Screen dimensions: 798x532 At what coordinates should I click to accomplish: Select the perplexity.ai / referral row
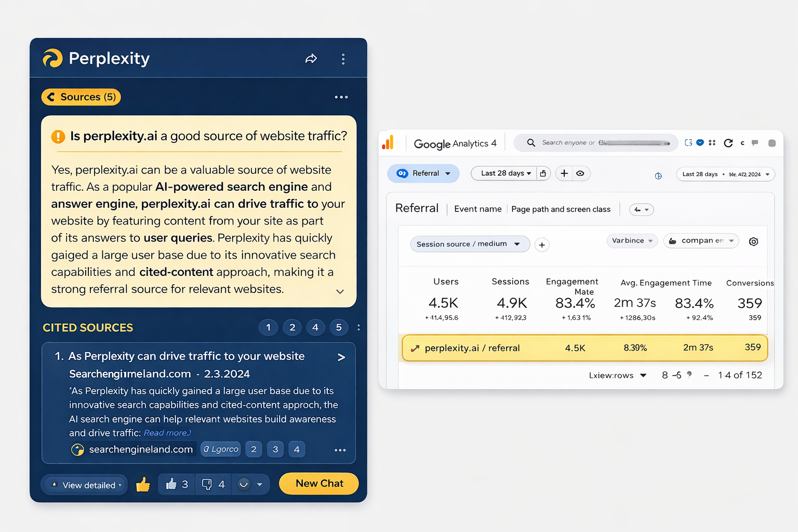click(x=584, y=348)
